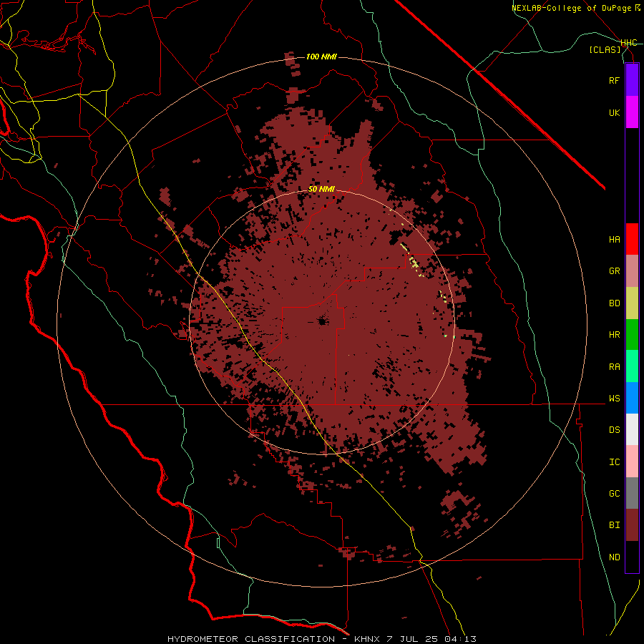Screen dimensions: 644x644
Task: Click the HHC product code label
Action: pyautogui.click(x=629, y=43)
